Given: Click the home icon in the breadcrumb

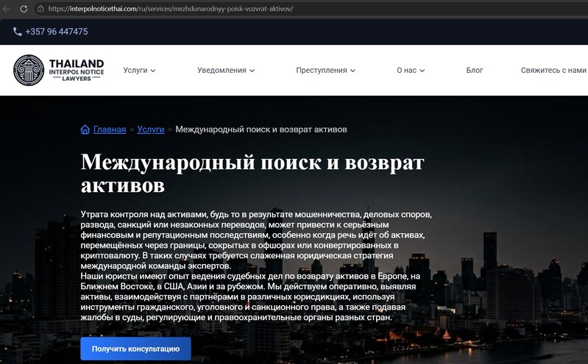Looking at the screenshot, I should coord(85,129).
